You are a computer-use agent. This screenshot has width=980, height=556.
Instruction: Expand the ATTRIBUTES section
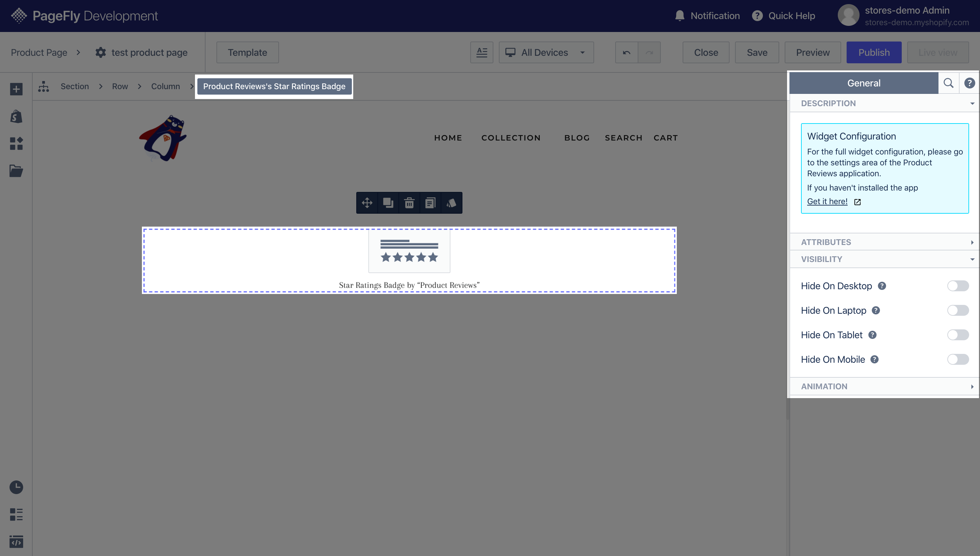click(884, 242)
